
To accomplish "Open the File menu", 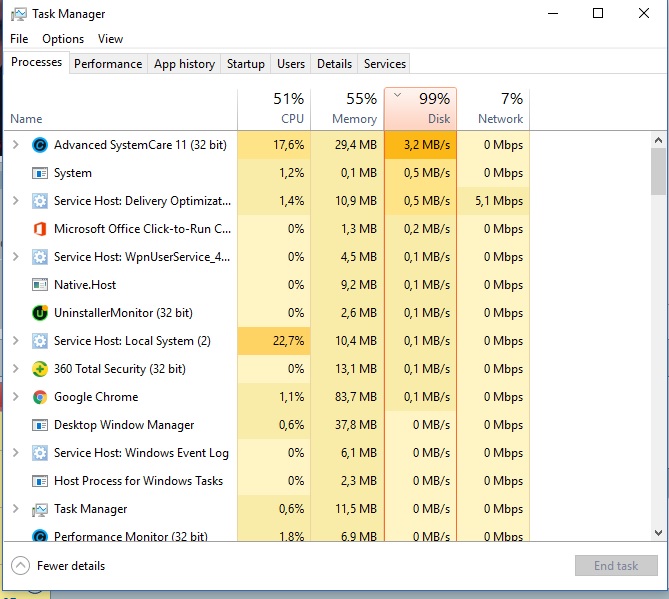I will pyautogui.click(x=19, y=39).
